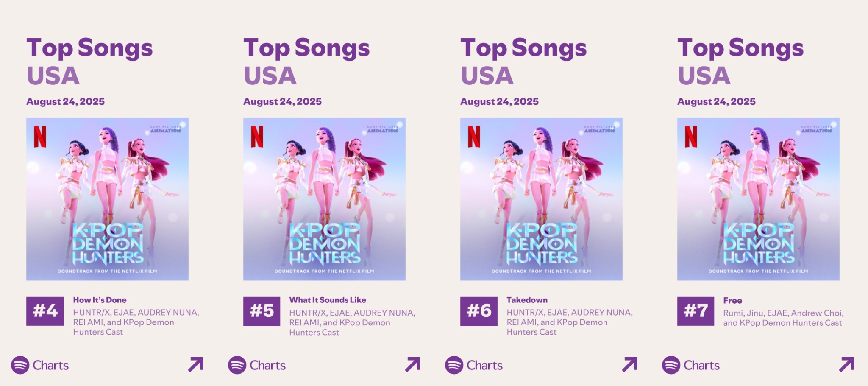Screen dimensions: 868x386
Task: Click the What It Sounds Like title
Action: tap(328, 300)
